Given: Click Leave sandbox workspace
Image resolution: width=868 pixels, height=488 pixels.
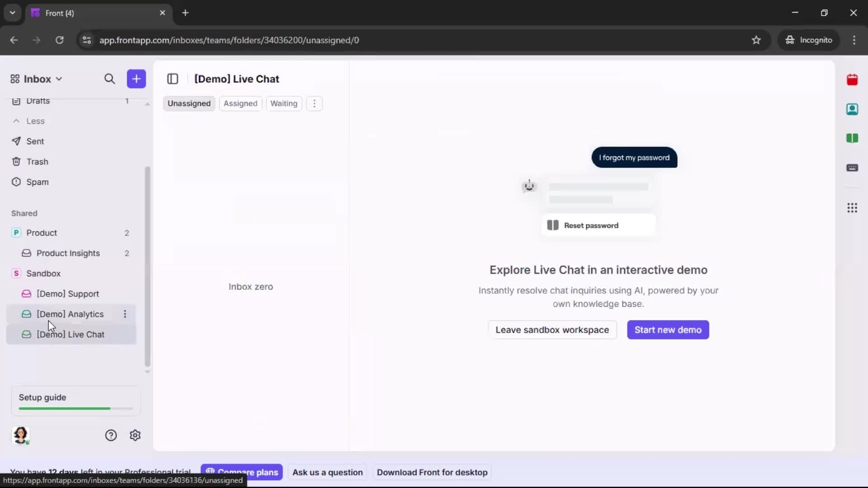Looking at the screenshot, I should 552,330.
